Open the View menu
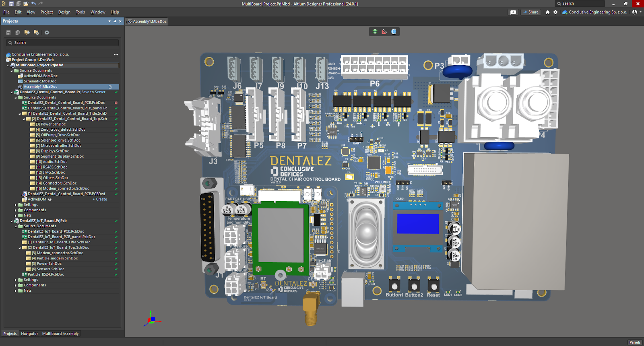Viewport: 644px width, 346px height. (31, 12)
